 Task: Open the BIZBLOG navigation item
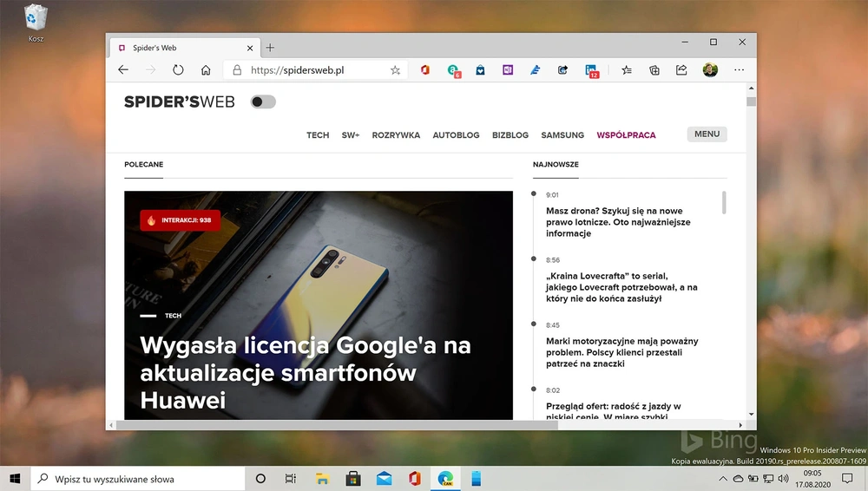tap(510, 135)
